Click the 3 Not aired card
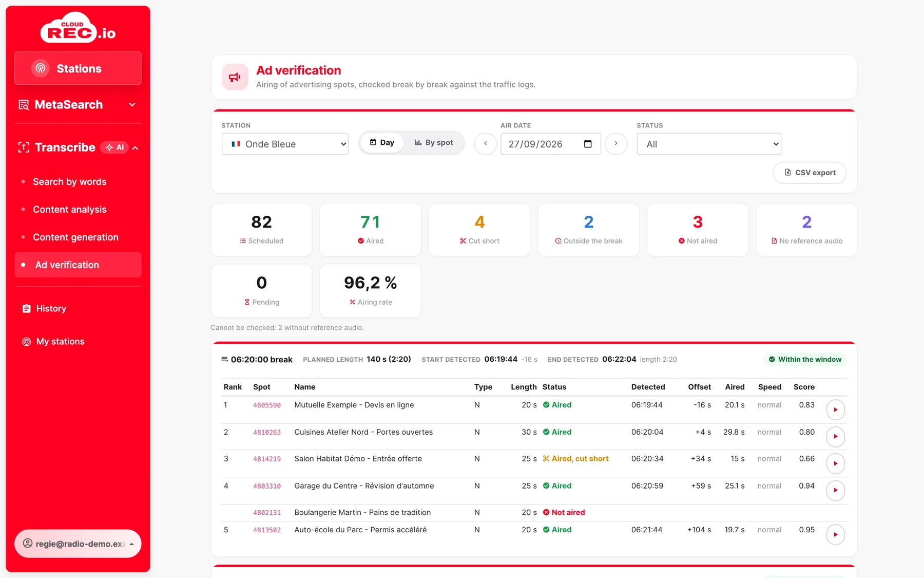Screen dimensions: 924x578 [x=698, y=230]
